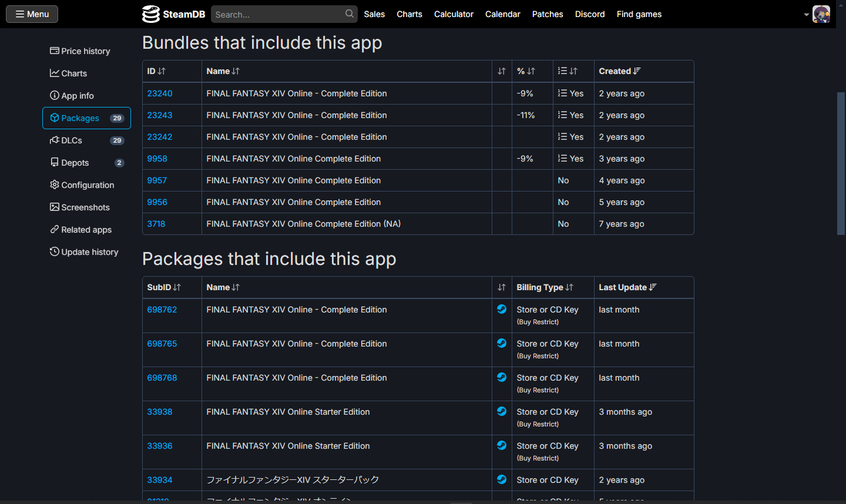Sort packages by SubID column

(x=164, y=287)
